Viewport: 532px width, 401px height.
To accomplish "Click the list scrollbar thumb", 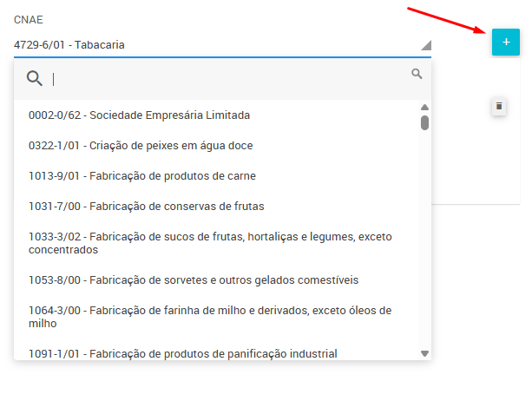I will [x=424, y=122].
